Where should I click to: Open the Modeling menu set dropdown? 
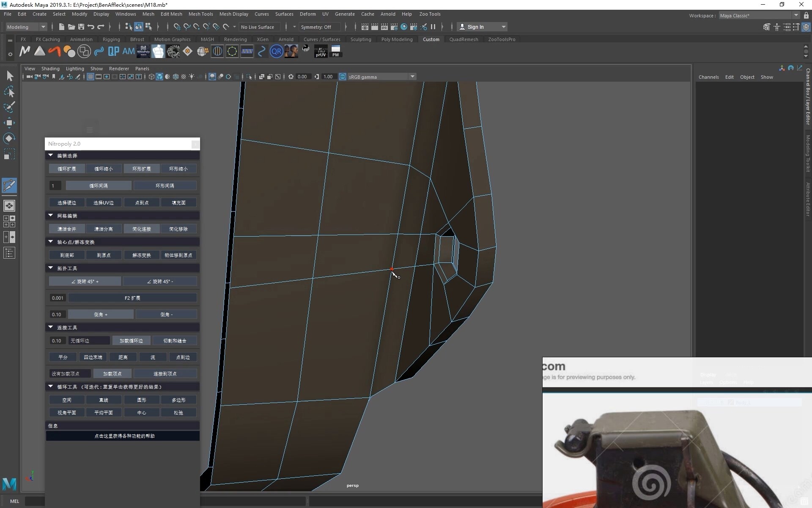pyautogui.click(x=26, y=27)
